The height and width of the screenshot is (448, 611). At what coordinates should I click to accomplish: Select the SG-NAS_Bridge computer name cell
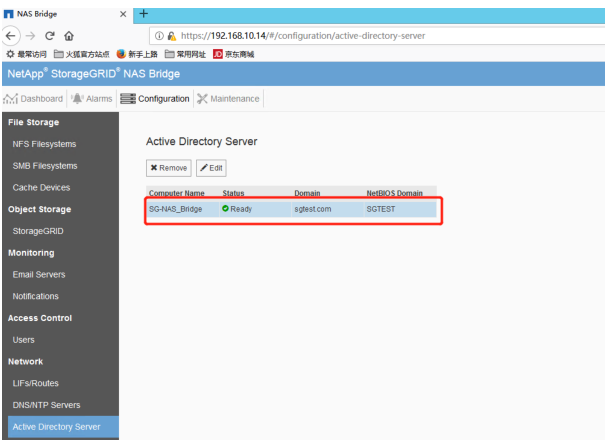pyautogui.click(x=175, y=209)
